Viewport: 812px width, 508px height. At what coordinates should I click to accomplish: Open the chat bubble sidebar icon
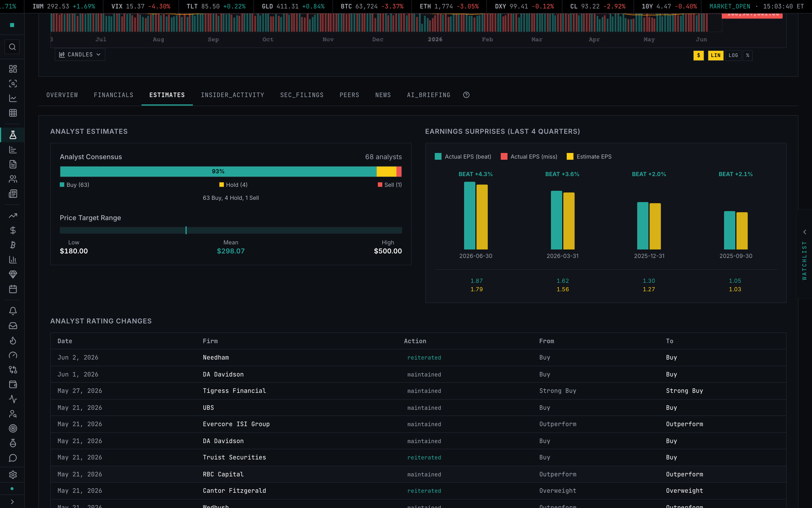pyautogui.click(x=13, y=458)
